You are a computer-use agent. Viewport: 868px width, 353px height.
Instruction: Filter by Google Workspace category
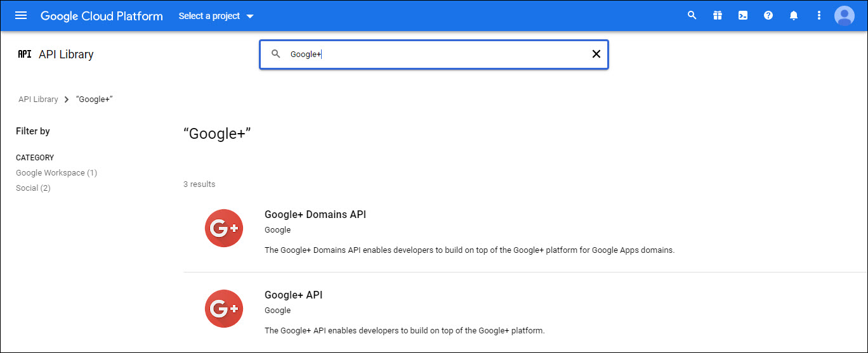click(56, 173)
